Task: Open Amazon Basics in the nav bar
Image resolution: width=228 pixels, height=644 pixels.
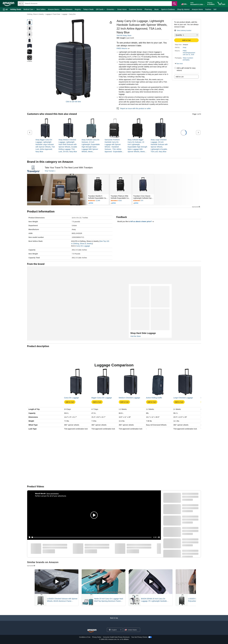Action: click(54, 9)
